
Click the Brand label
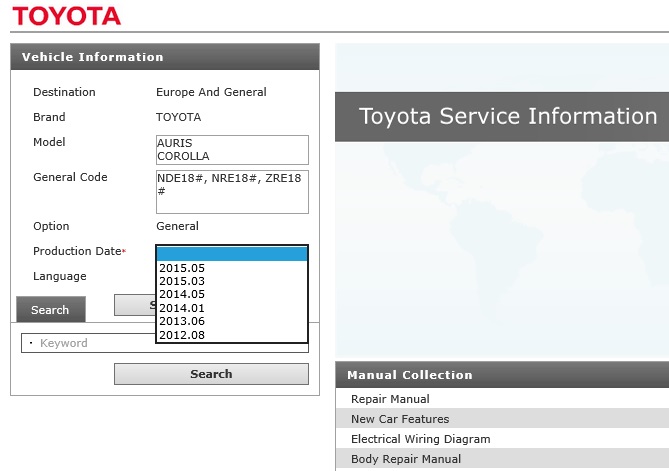click(x=49, y=117)
